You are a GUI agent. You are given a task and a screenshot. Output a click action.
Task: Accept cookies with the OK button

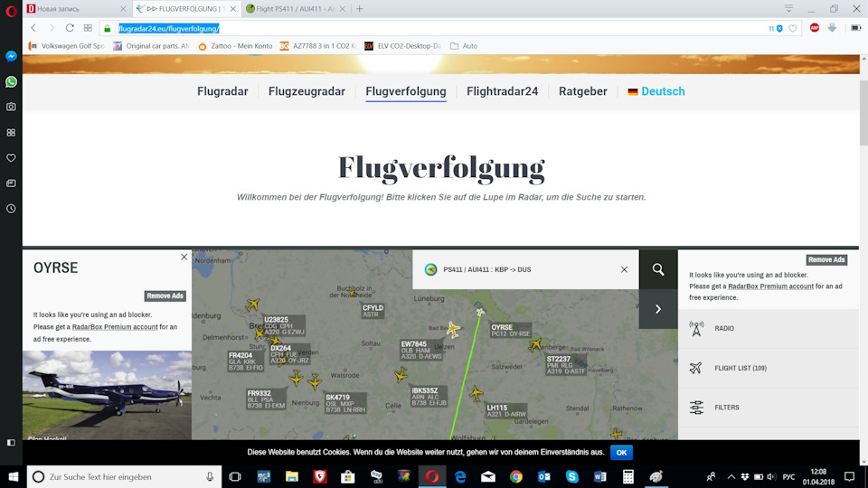click(x=621, y=453)
